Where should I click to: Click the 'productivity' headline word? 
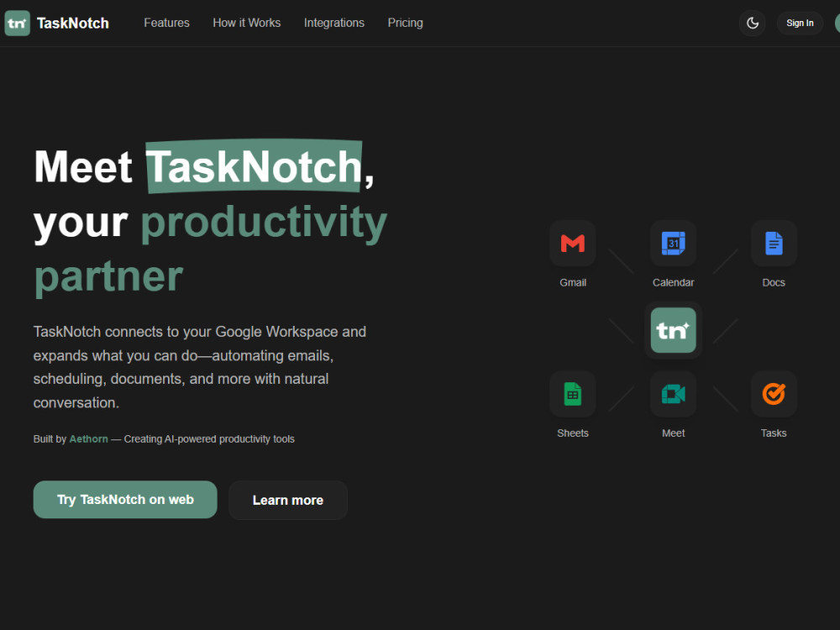(x=264, y=223)
